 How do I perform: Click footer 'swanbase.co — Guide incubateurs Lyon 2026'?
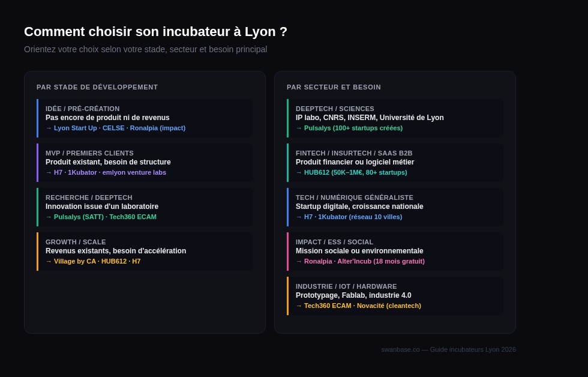pyautogui.click(x=449, y=349)
